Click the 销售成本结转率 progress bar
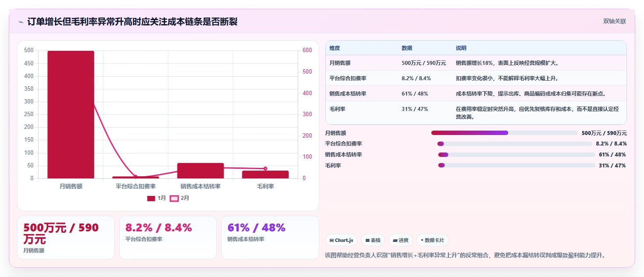This screenshot has height=277, width=644. pos(517,155)
